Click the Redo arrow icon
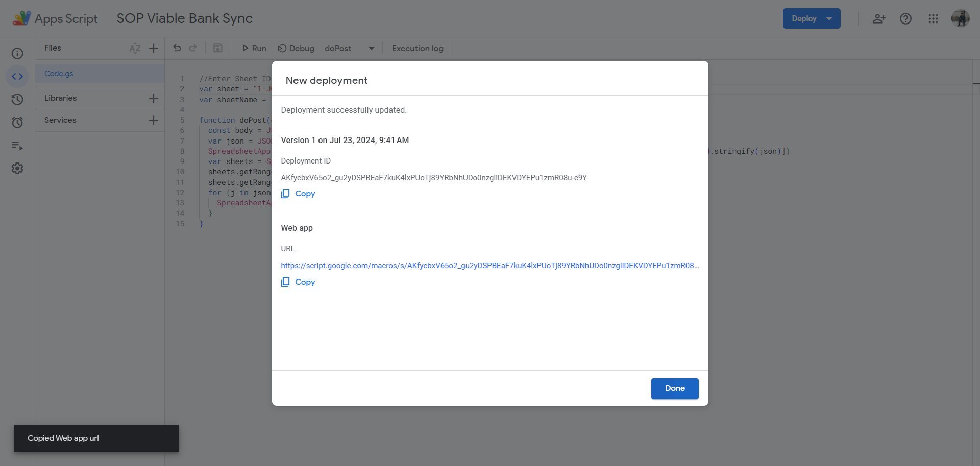 point(193,48)
